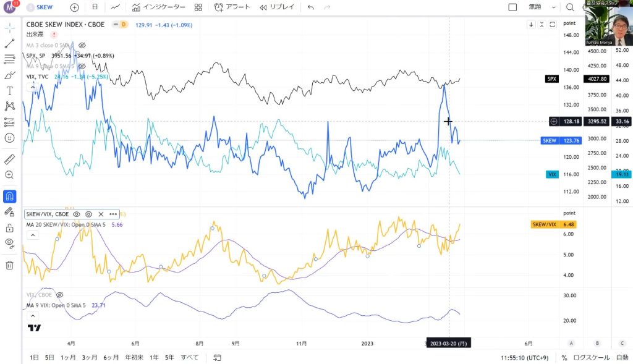633x364 pixels.
Task: Toggle lock all drawings
Action: pyautogui.click(x=10, y=228)
